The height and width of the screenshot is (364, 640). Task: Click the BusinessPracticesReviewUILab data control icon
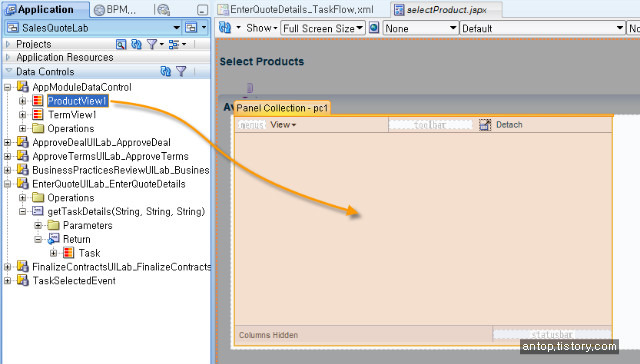click(22, 170)
